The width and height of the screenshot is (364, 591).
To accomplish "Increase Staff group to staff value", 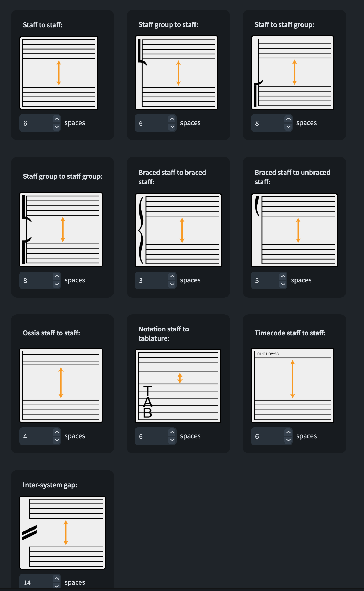I will tap(172, 119).
